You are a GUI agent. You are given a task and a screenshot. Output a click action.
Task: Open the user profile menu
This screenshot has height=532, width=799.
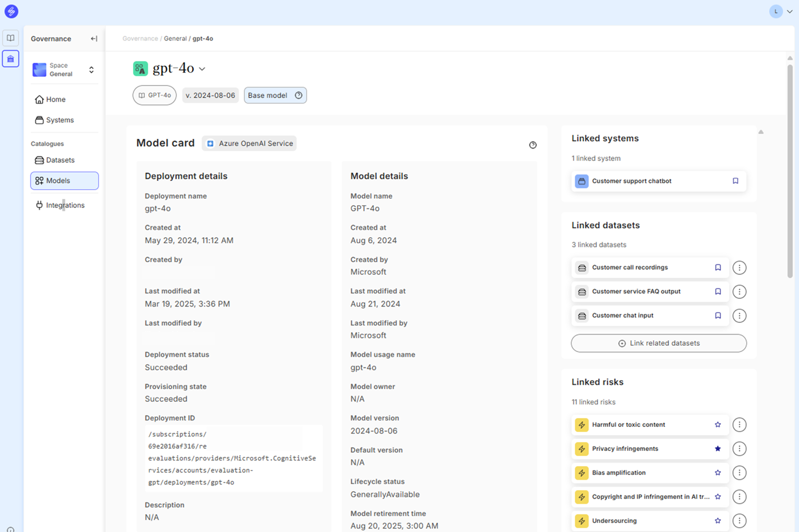pos(781,11)
